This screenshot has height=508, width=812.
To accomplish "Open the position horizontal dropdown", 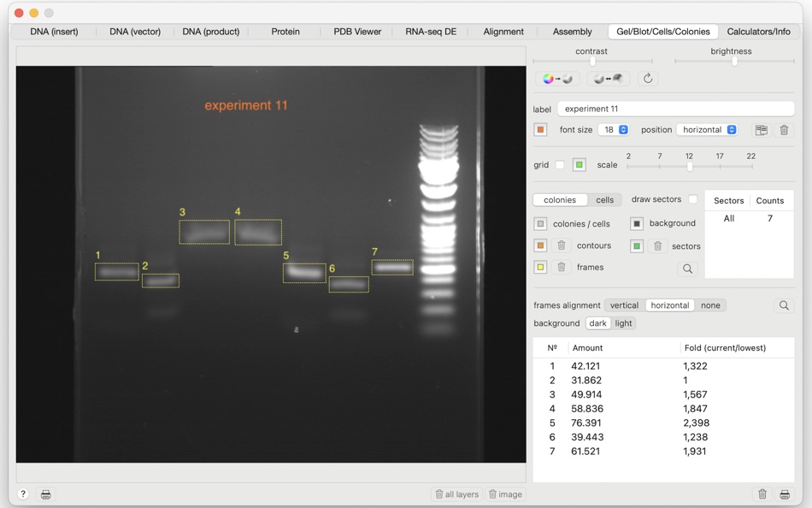I will (x=708, y=130).
